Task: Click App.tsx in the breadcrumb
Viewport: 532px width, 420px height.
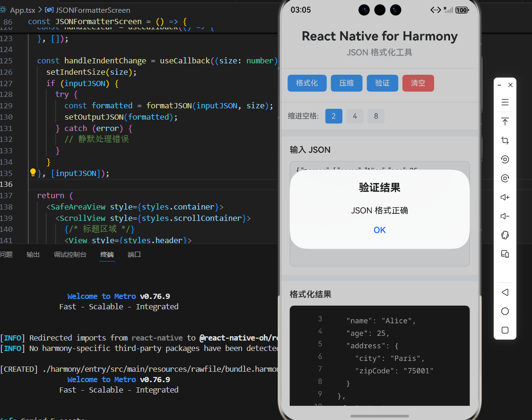Action: click(x=22, y=10)
